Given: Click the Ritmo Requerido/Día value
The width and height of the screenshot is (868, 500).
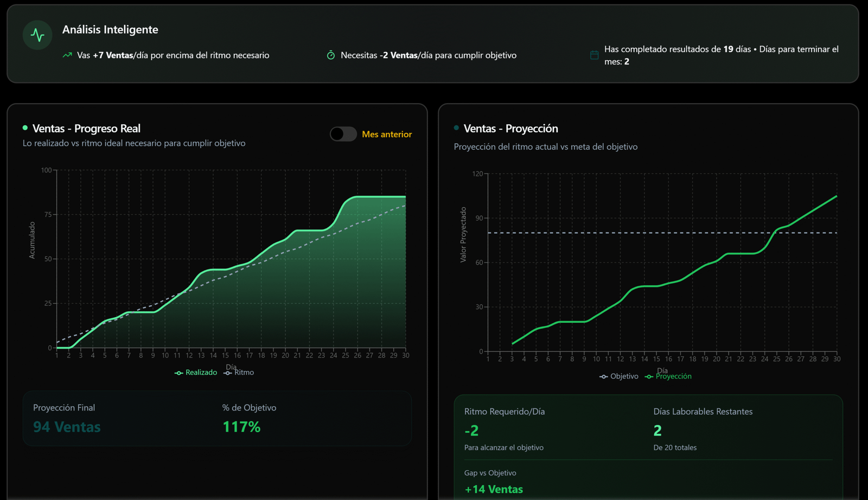Looking at the screenshot, I should coord(471,431).
